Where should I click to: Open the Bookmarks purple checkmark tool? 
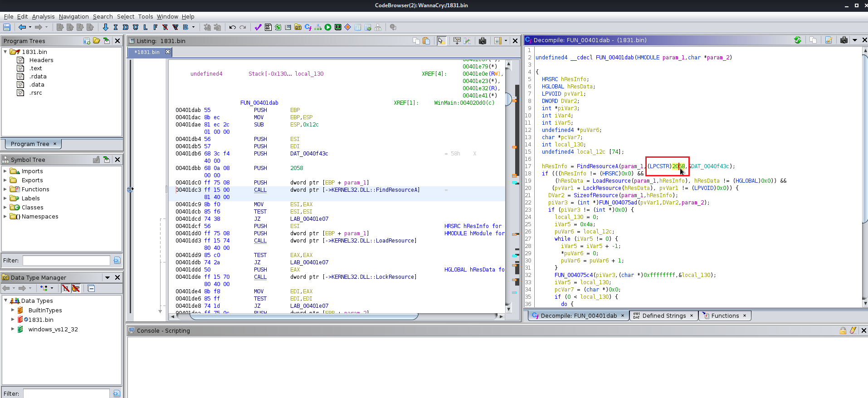[x=258, y=27]
